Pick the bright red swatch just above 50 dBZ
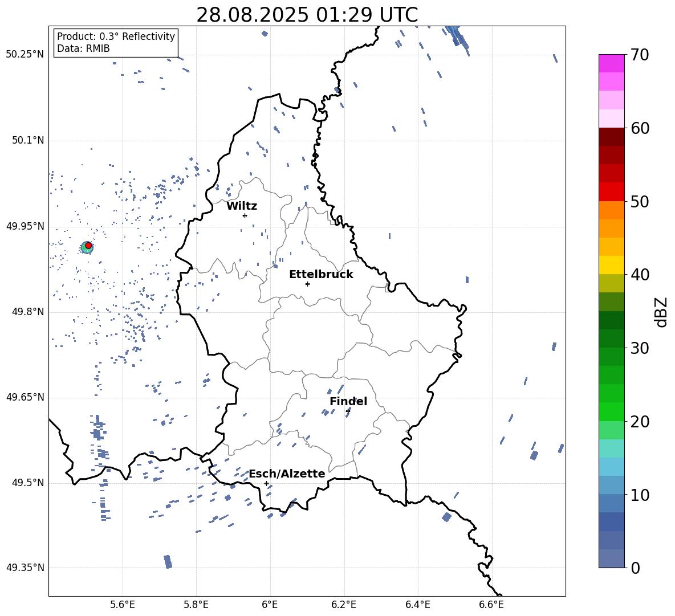 pos(611,192)
